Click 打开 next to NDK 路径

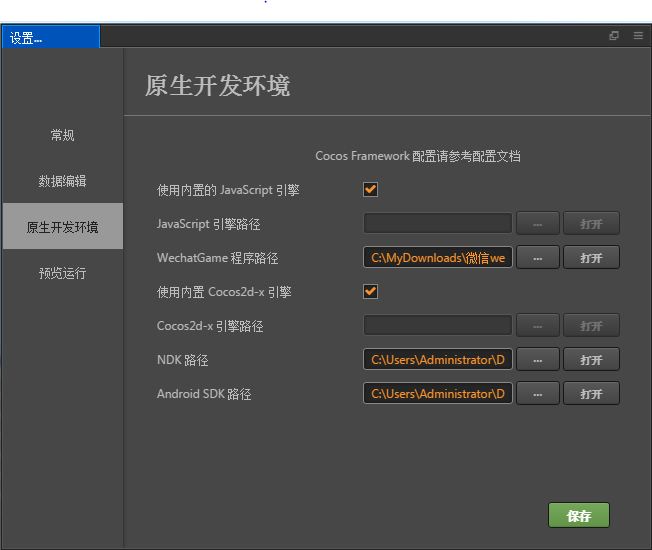(591, 359)
